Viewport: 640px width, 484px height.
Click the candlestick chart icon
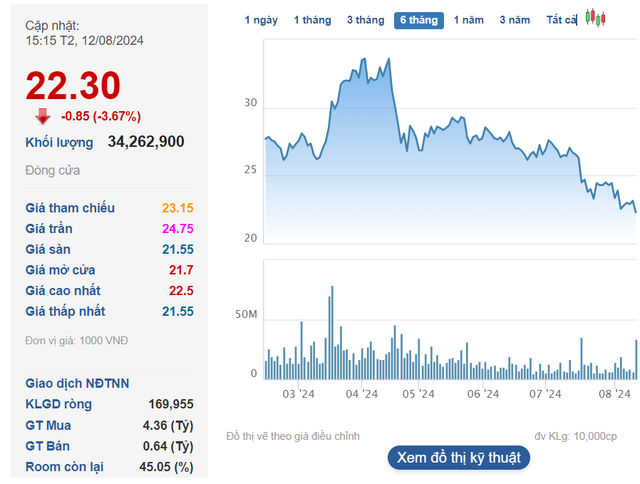point(596,19)
